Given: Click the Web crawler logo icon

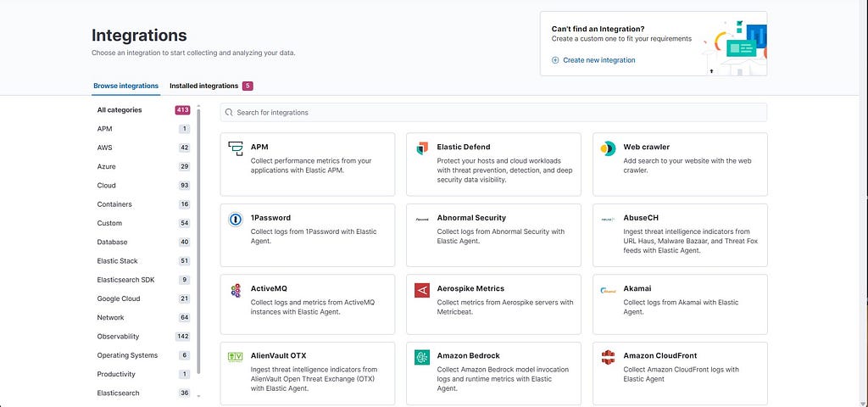Looking at the screenshot, I should tap(608, 148).
